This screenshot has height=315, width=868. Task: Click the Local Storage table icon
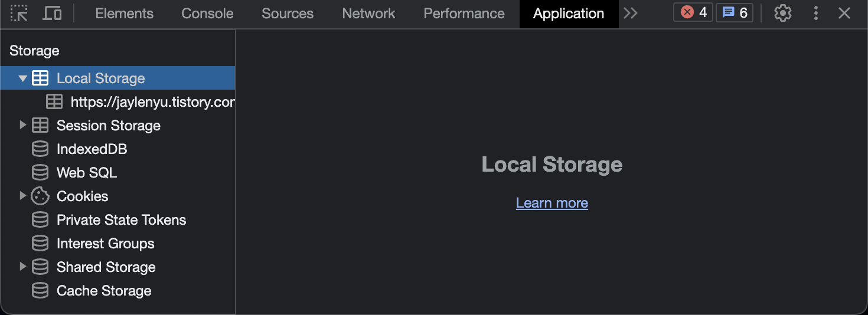[x=40, y=78]
